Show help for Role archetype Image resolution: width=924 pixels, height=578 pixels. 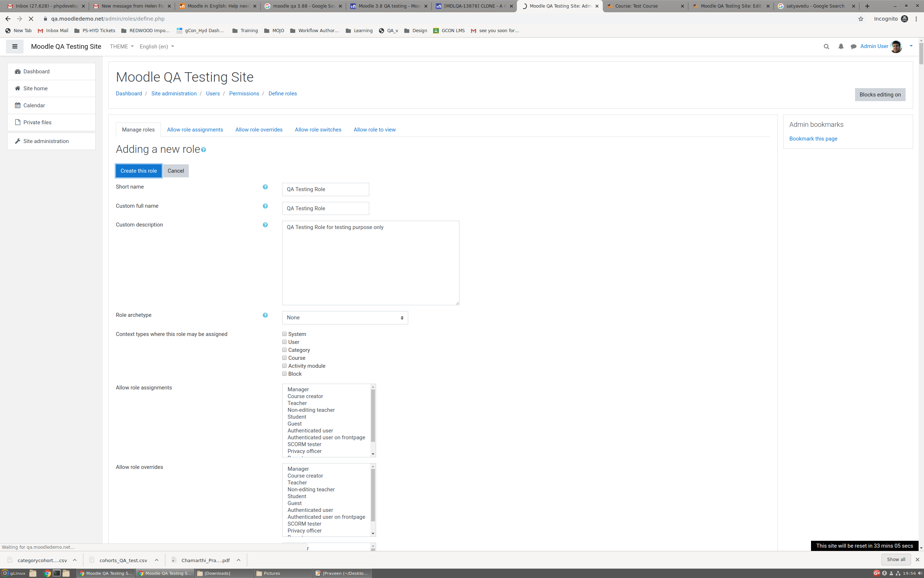click(265, 315)
